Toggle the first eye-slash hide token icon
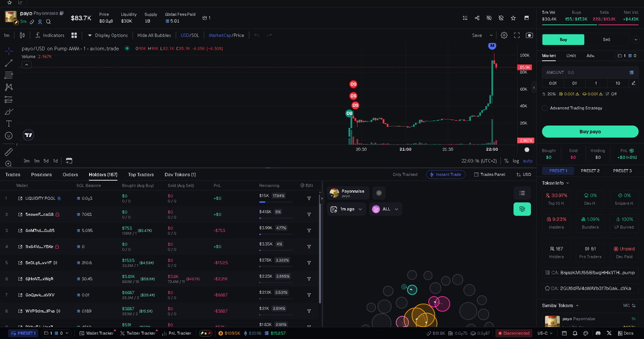The image size is (644, 339). 489,18
